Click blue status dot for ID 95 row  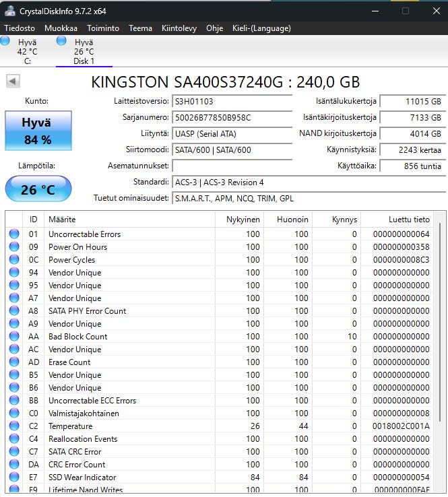click(14, 285)
